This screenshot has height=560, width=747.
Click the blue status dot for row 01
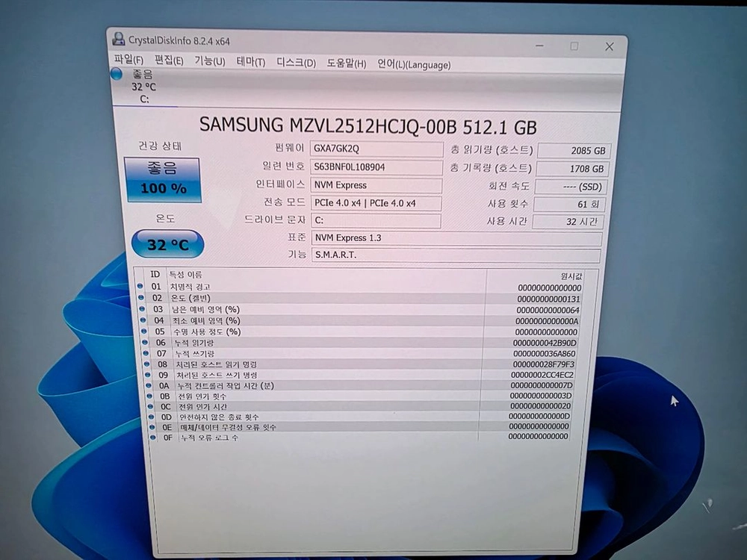pyautogui.click(x=140, y=286)
